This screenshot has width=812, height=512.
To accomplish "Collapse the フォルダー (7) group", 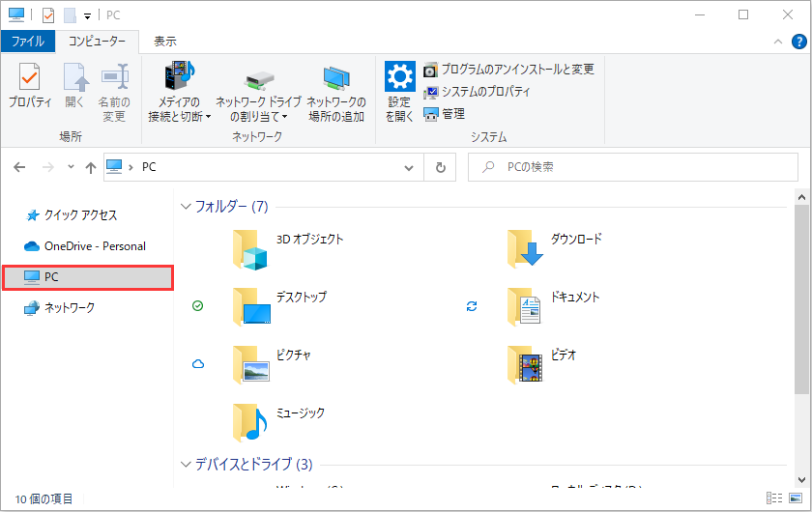I will pyautogui.click(x=187, y=207).
